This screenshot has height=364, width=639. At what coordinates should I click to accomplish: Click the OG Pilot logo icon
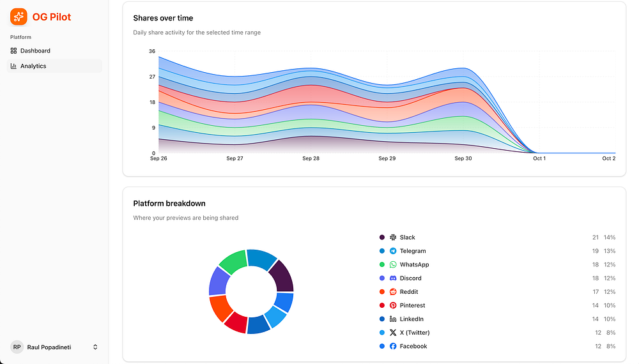click(x=19, y=17)
